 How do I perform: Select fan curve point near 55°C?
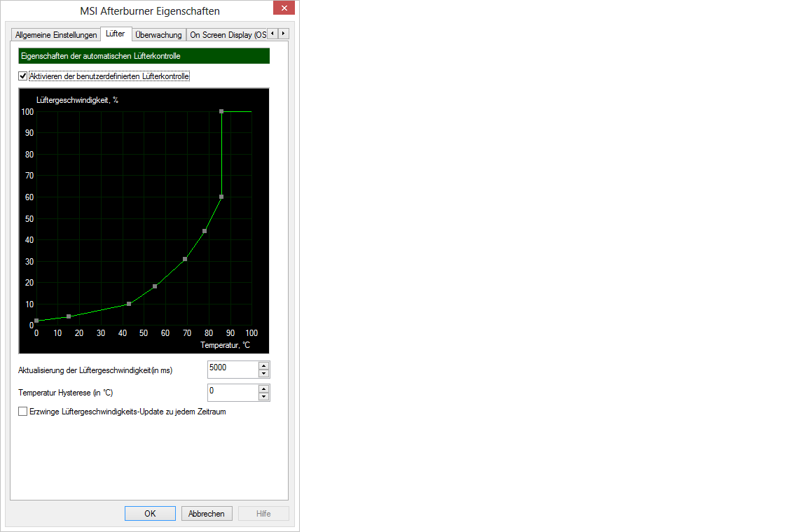155,286
